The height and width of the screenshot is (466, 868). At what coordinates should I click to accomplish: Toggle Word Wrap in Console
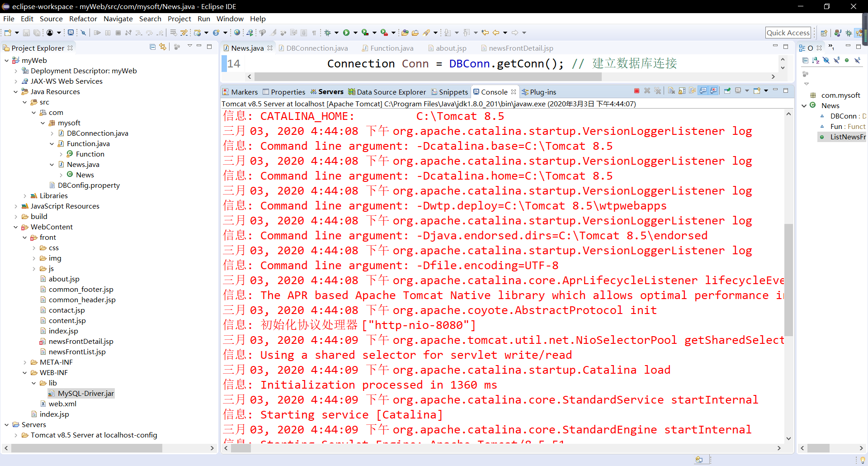(692, 90)
